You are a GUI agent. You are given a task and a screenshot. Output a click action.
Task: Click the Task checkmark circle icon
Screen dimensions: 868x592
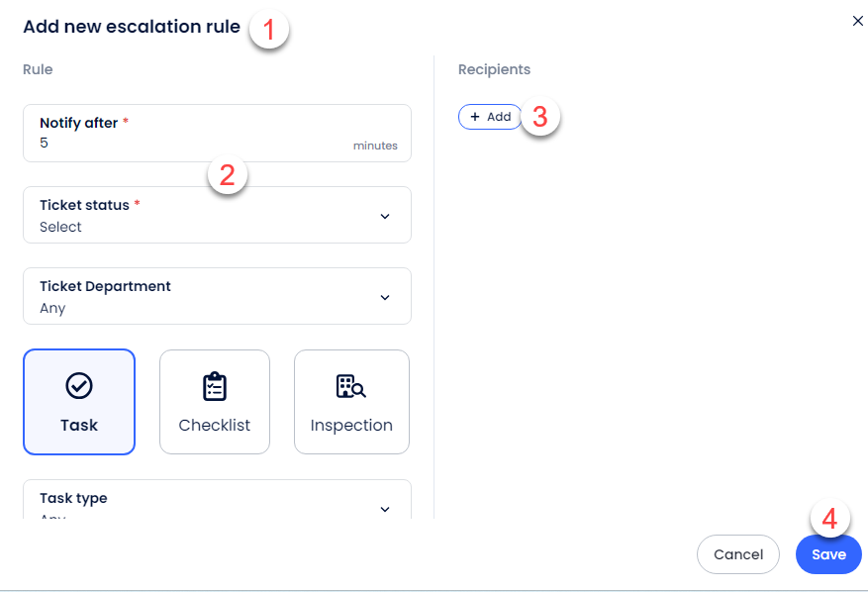point(79,385)
